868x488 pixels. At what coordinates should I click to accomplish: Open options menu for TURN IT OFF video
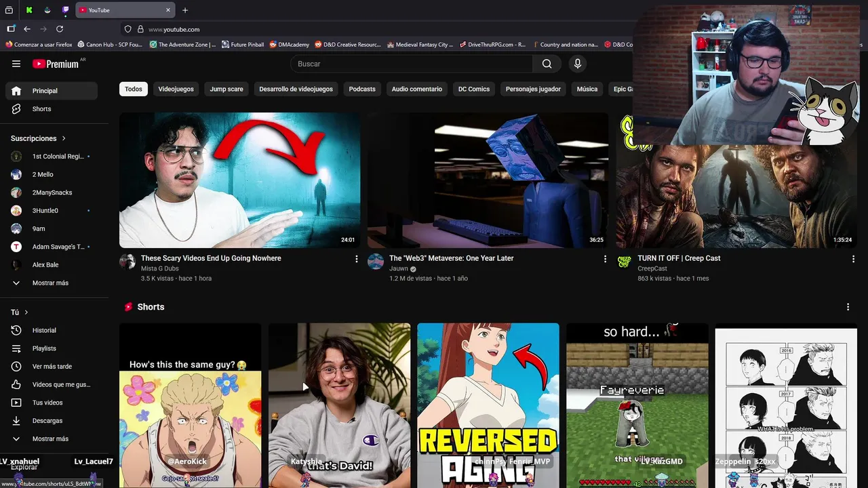tap(853, 259)
